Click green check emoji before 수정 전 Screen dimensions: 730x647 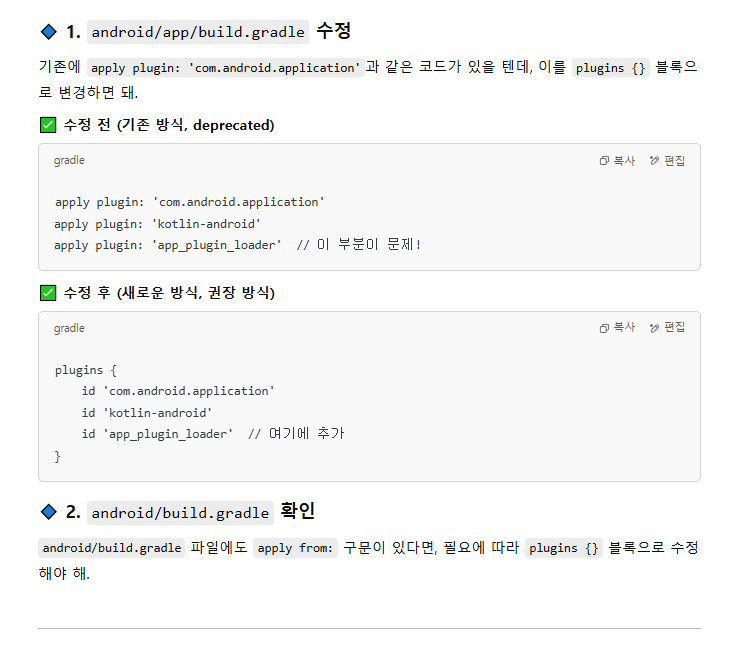[48, 125]
